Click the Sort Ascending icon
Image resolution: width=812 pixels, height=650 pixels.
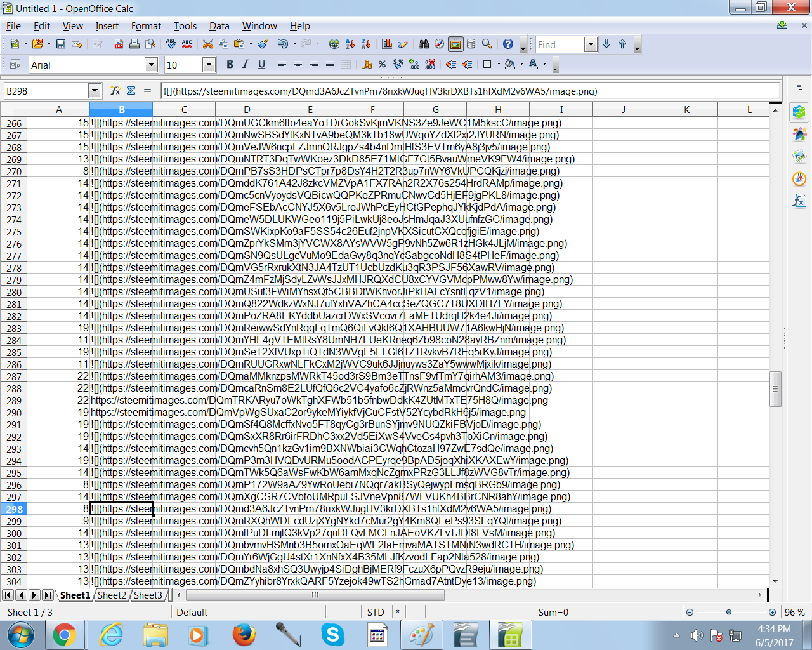point(350,44)
